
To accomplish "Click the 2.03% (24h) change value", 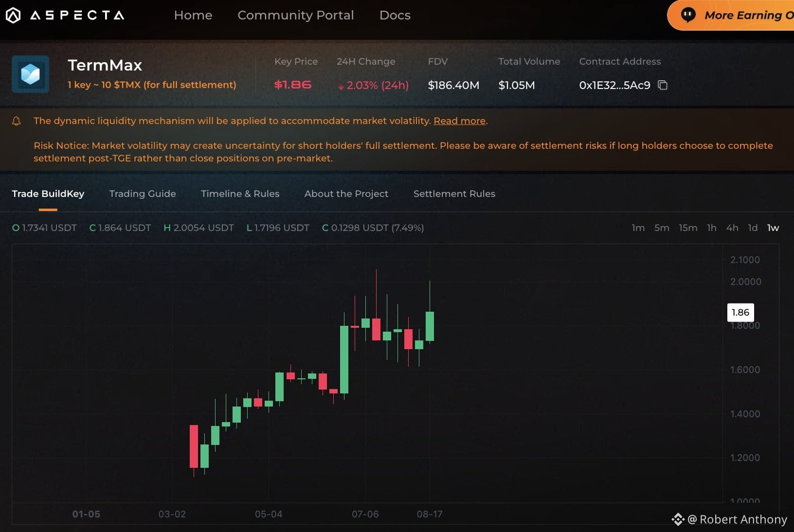I will click(x=373, y=85).
